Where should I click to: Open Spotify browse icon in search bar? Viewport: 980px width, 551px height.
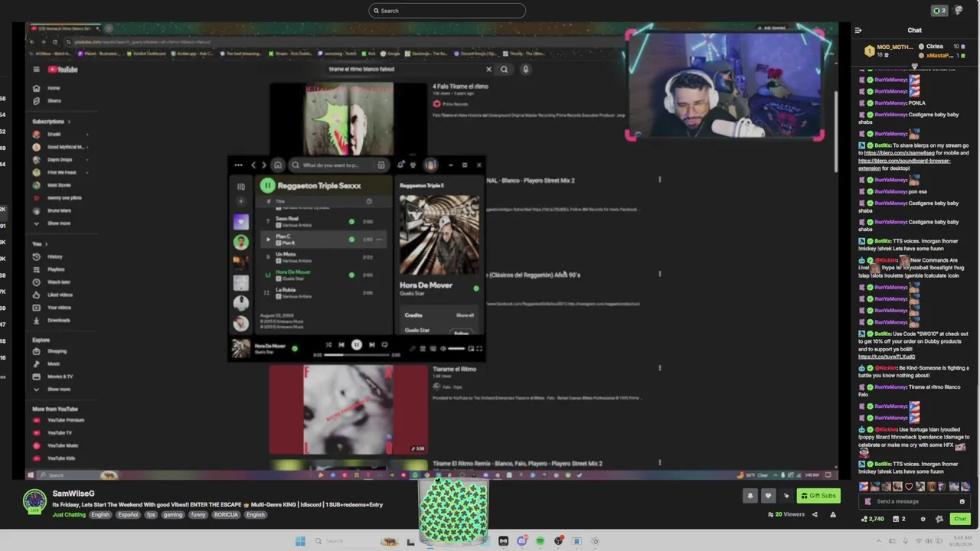click(381, 165)
